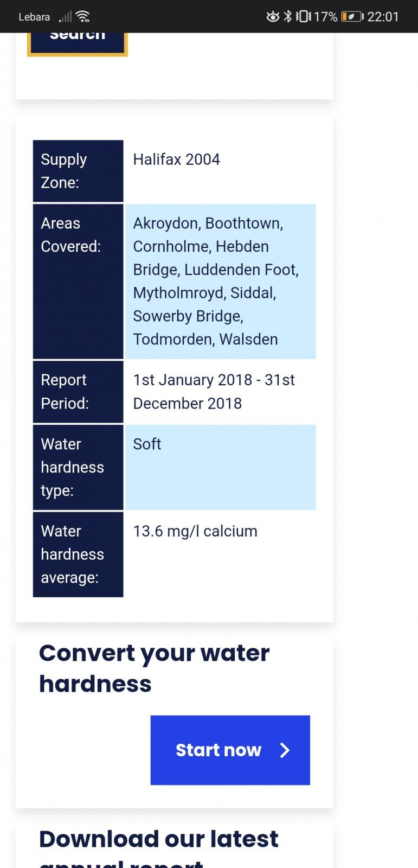Select the Halifax 2004 supply zone value
The width and height of the screenshot is (418, 868).
click(x=177, y=159)
